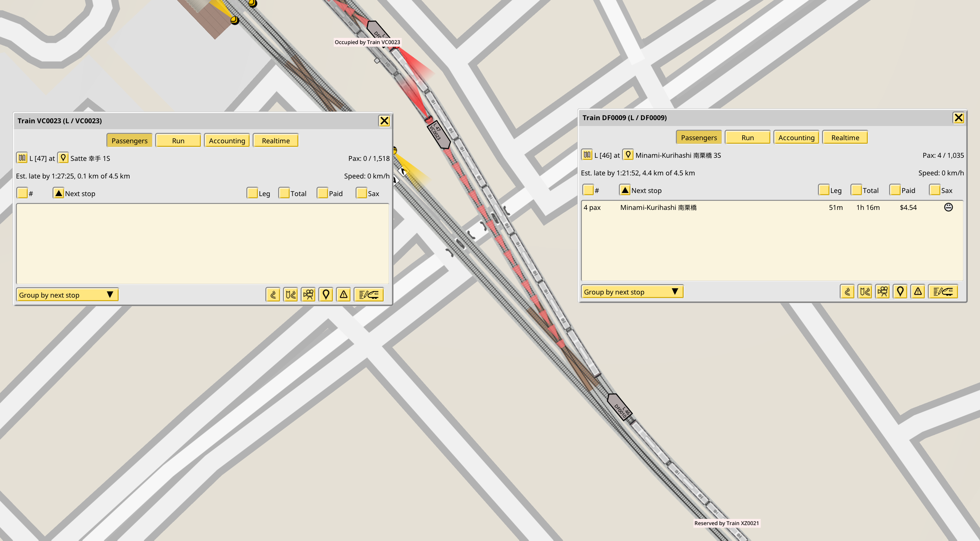Toggle the Leg column checkbox in the VC0023 window
Image resolution: width=980 pixels, height=541 pixels.
[252, 193]
